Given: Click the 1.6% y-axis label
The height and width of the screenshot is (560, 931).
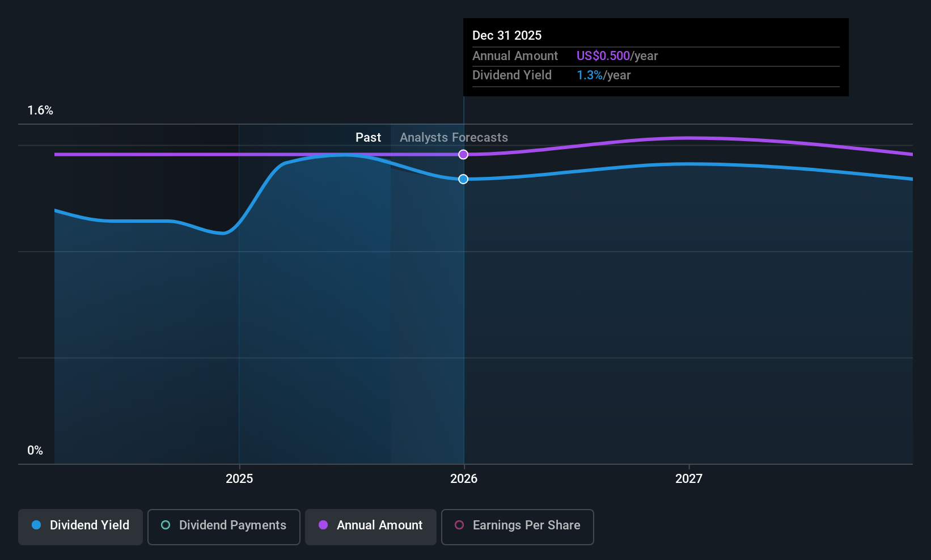Looking at the screenshot, I should [40, 111].
